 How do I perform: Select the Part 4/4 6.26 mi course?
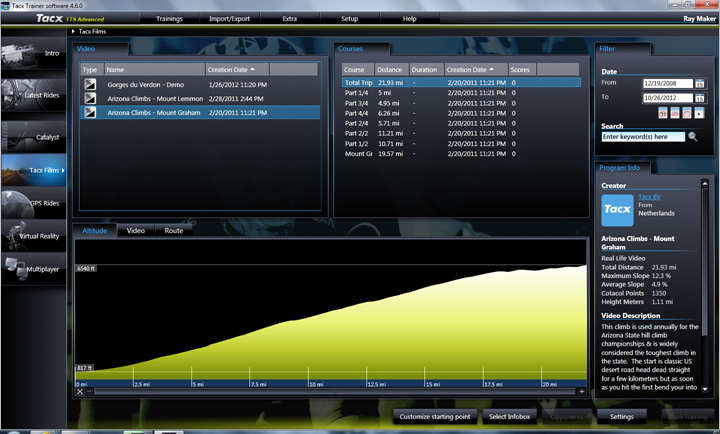click(461, 113)
